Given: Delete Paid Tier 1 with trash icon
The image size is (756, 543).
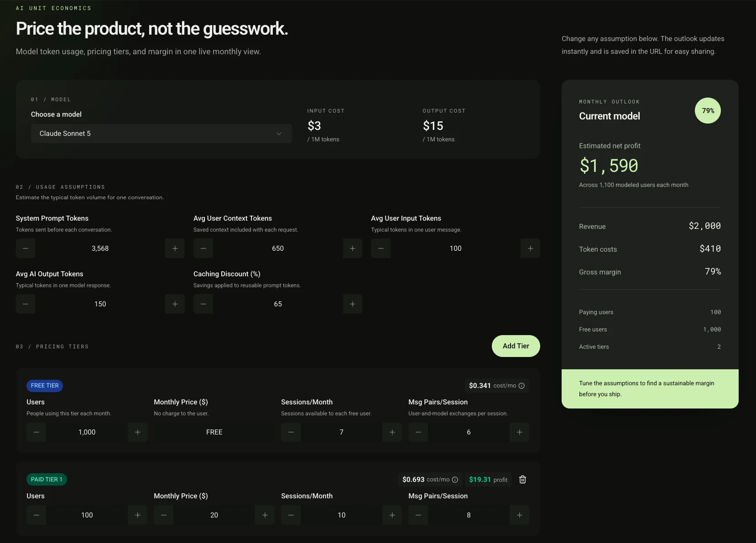Looking at the screenshot, I should coord(523,480).
